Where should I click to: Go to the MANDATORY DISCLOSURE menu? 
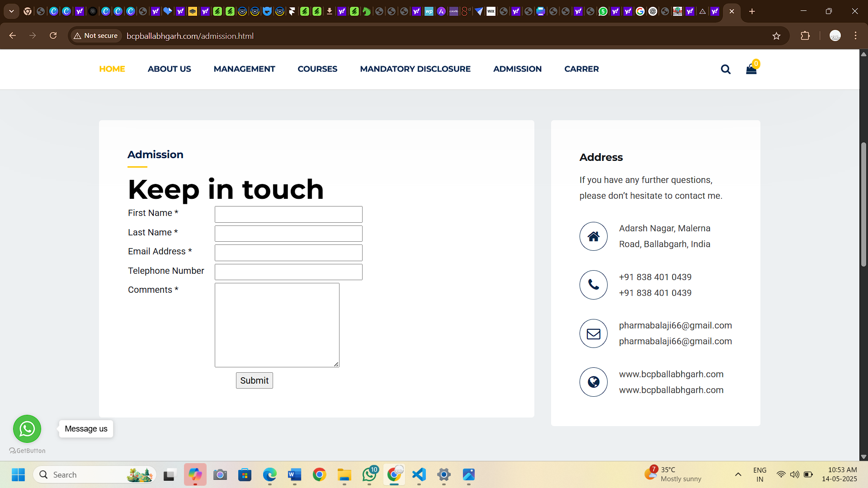coord(415,69)
